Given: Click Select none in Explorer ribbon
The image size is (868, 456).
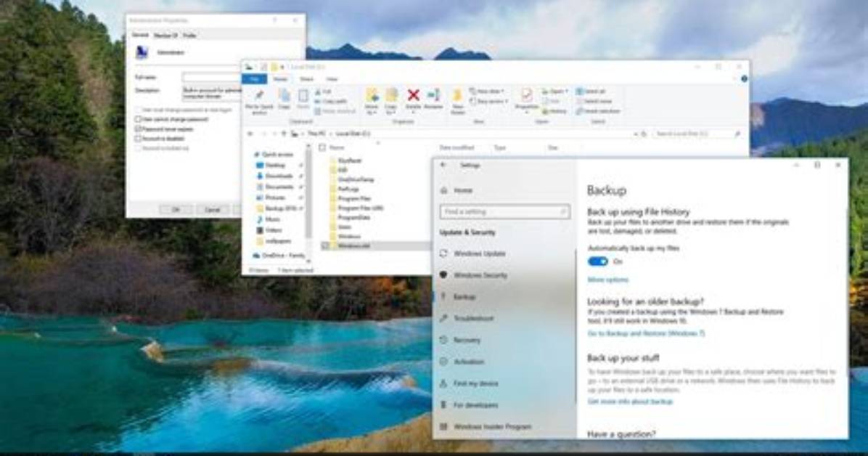Looking at the screenshot, I should click(x=594, y=102).
